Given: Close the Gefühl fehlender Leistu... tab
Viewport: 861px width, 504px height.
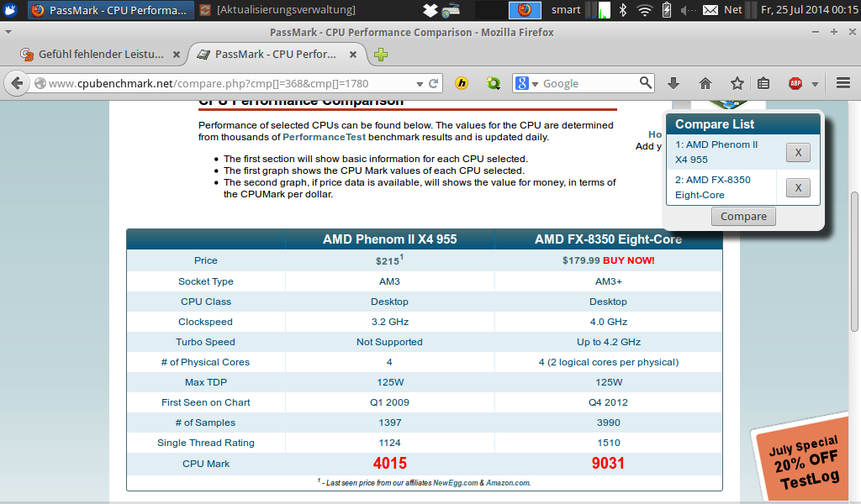Looking at the screenshot, I should coord(177,55).
